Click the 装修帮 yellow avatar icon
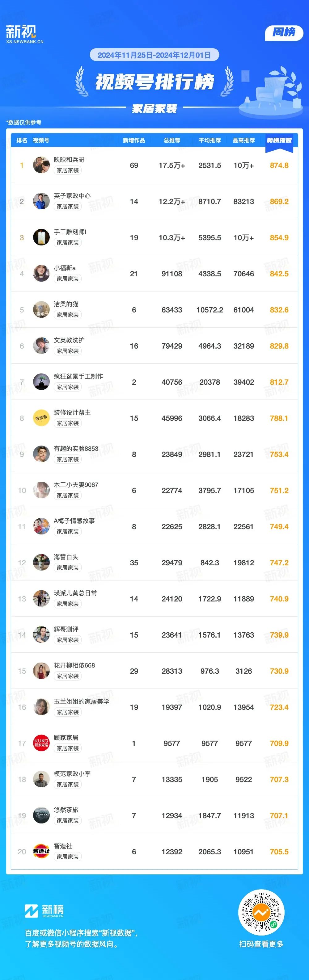This screenshot has height=980, width=309. point(41,418)
